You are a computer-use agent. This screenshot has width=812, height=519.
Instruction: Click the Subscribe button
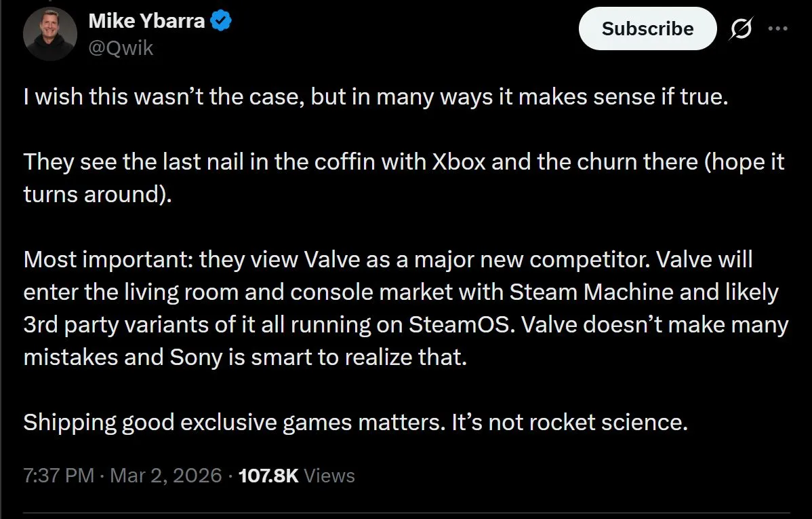pyautogui.click(x=647, y=28)
